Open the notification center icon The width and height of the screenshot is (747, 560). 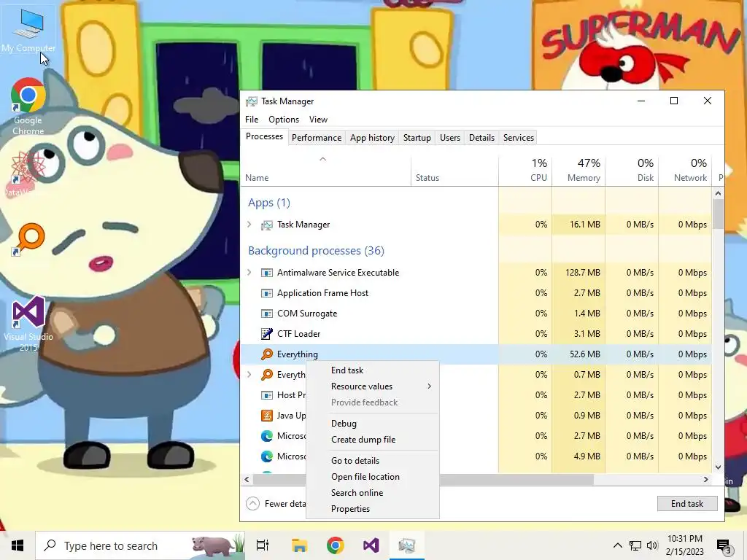(x=724, y=547)
